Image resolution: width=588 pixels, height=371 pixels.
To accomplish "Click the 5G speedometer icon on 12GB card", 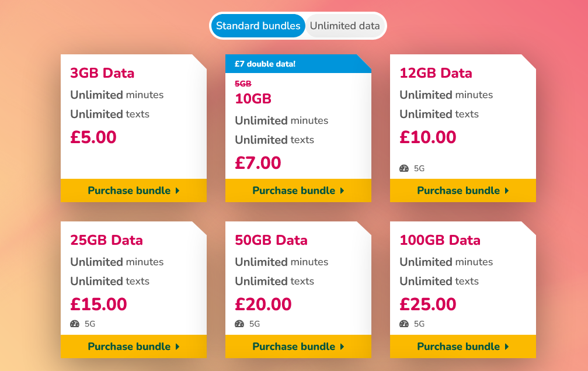I will click(404, 168).
